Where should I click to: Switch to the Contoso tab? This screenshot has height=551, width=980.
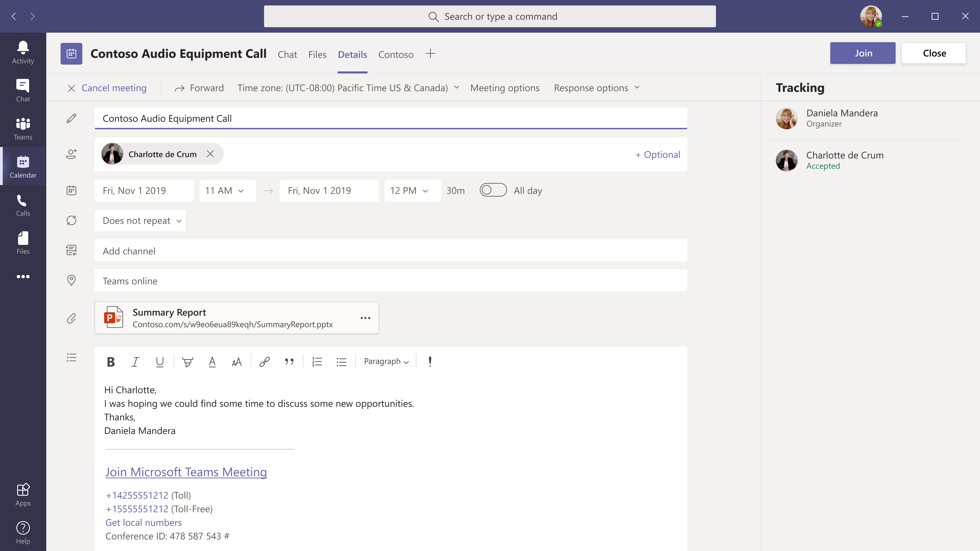click(396, 54)
